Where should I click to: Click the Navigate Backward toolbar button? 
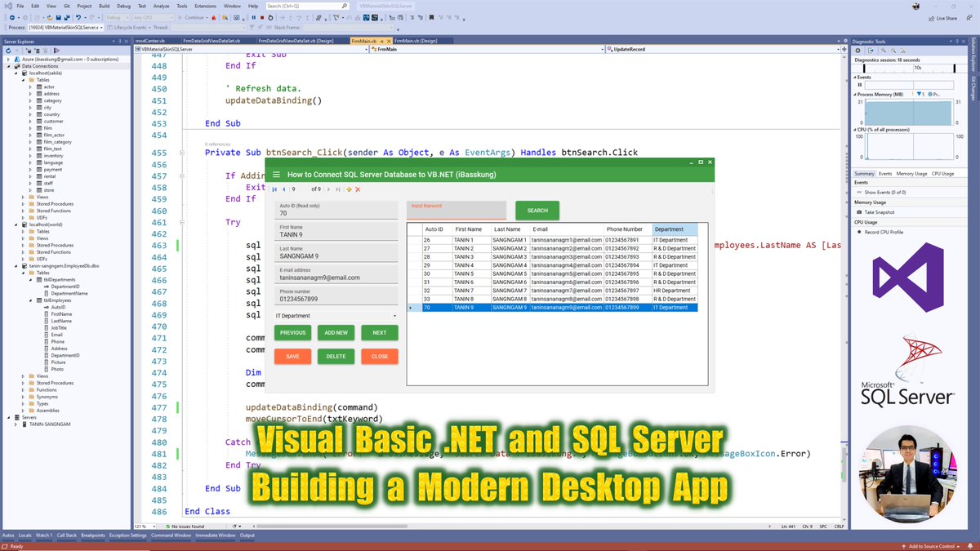pyautogui.click(x=11, y=17)
